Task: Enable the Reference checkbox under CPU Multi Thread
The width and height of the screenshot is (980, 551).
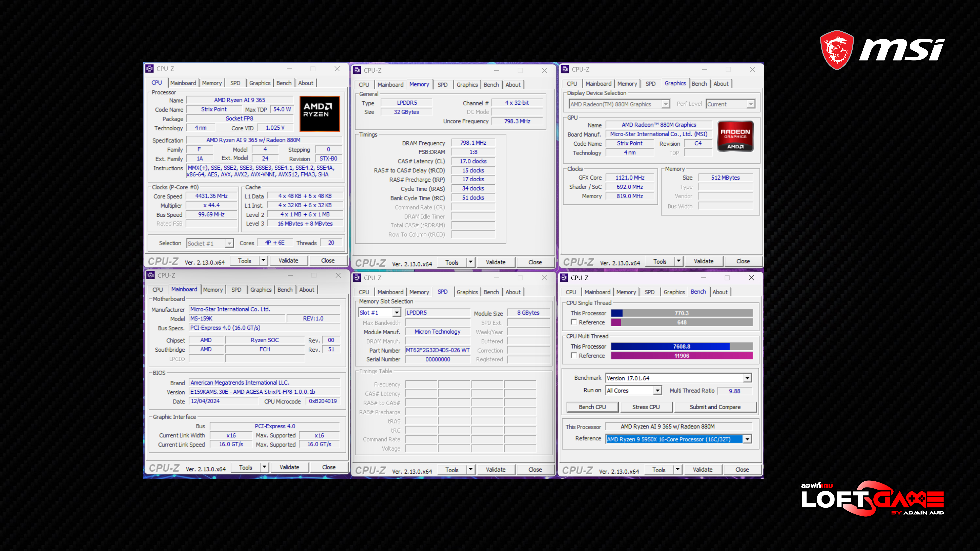Action: coord(574,355)
